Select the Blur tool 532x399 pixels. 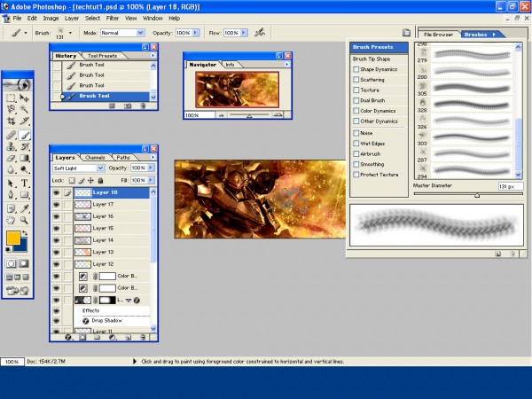point(11,169)
